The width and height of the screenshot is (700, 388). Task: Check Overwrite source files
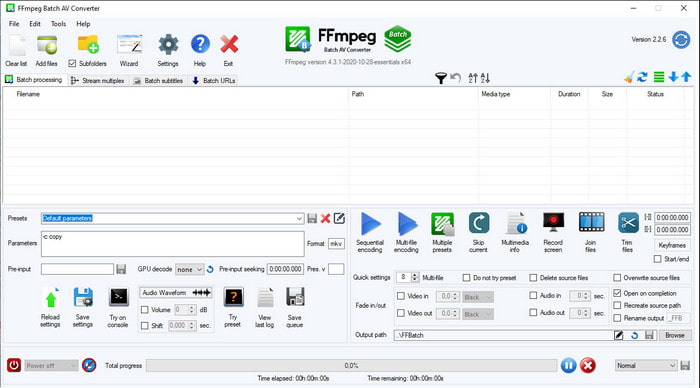point(617,278)
